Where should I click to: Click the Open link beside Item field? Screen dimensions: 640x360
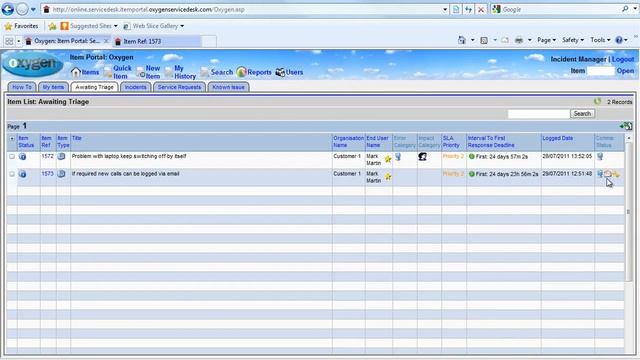click(x=625, y=71)
